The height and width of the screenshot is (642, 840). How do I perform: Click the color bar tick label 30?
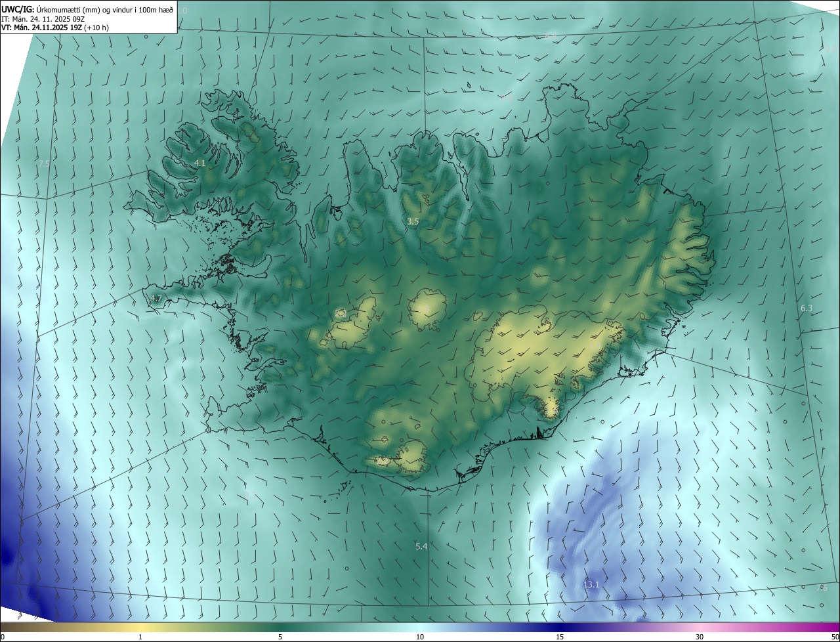(x=700, y=637)
